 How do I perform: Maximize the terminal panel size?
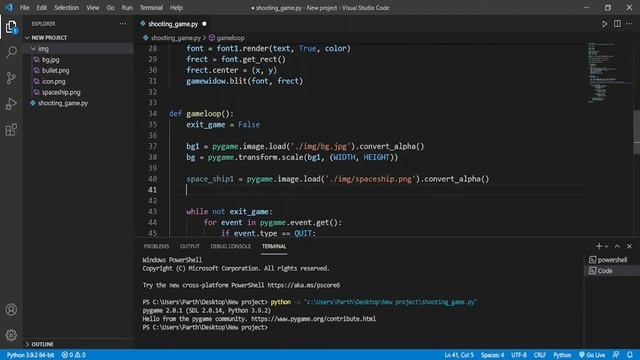click(x=617, y=246)
